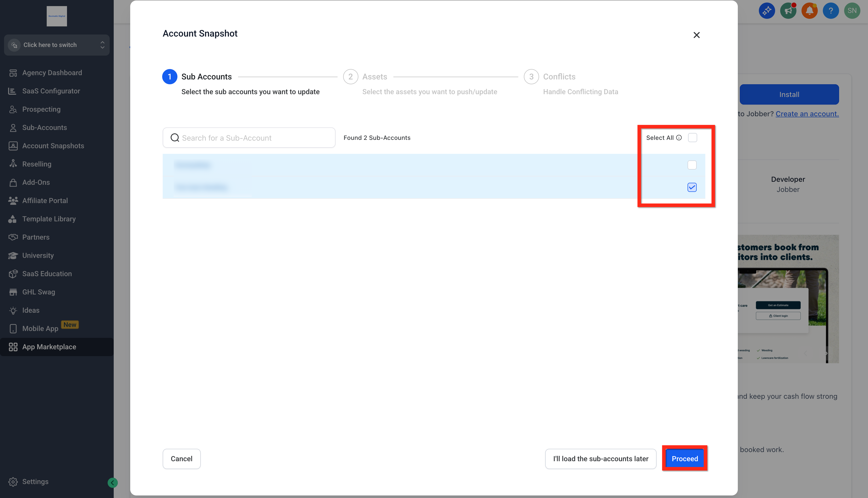
Task: Click the Select All info icon
Action: [x=679, y=138]
